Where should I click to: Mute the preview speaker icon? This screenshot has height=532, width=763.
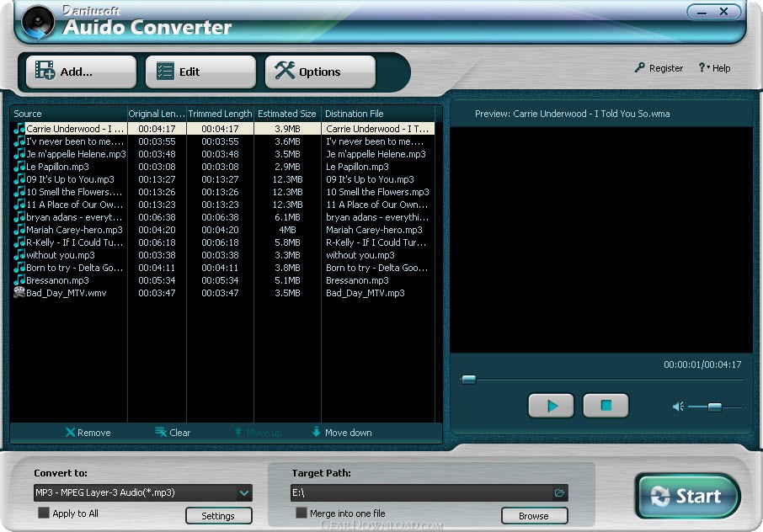point(678,407)
